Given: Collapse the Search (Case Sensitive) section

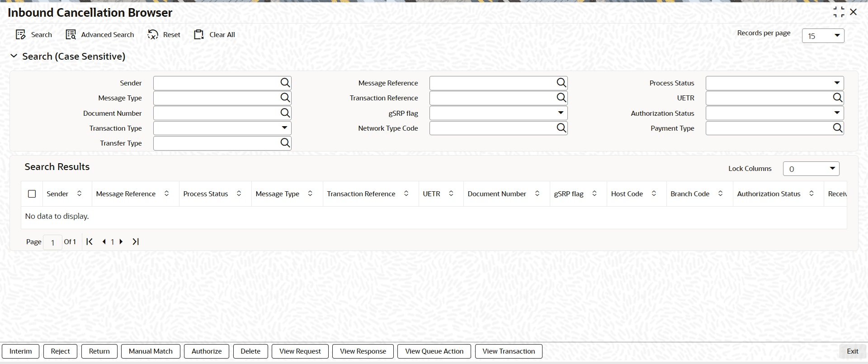Looking at the screenshot, I should point(14,56).
